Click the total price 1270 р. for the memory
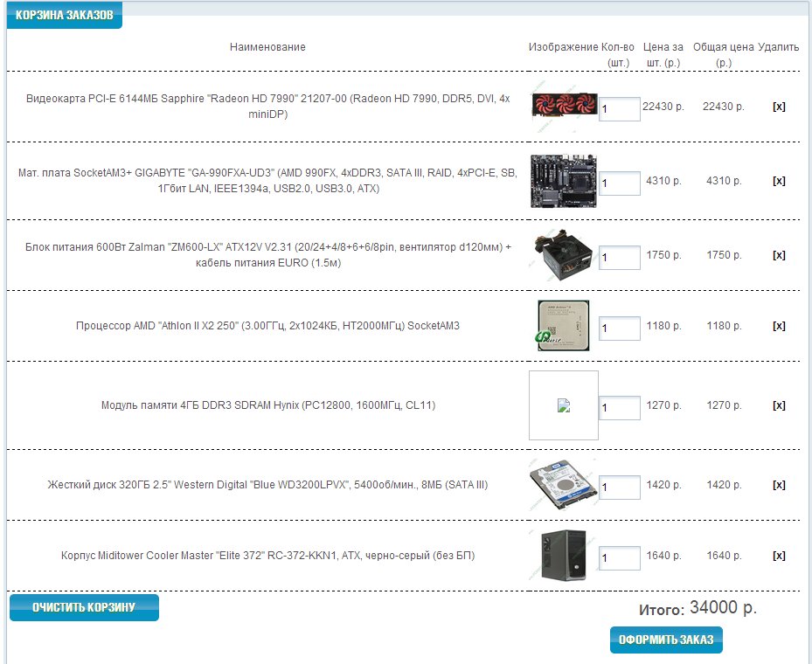The height and width of the screenshot is (664, 812). point(724,405)
